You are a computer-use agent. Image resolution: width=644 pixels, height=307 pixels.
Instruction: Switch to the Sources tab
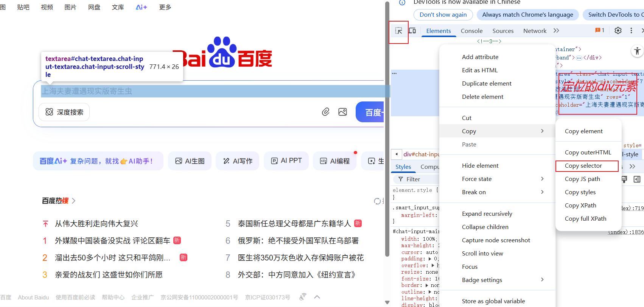click(x=503, y=31)
